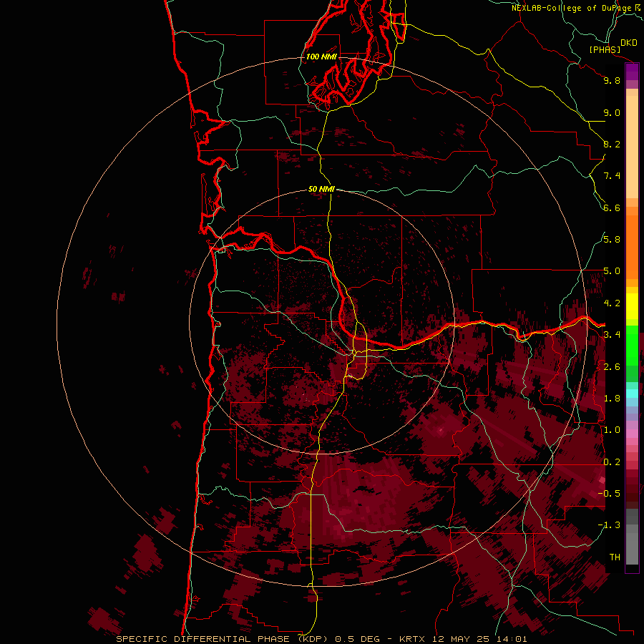
Task: Click the 5.0 legend value
Action: coord(612,271)
